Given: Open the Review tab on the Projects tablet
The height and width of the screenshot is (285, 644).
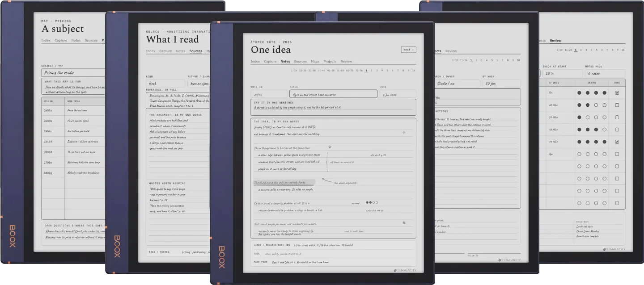Looking at the screenshot, I should coord(451,51).
